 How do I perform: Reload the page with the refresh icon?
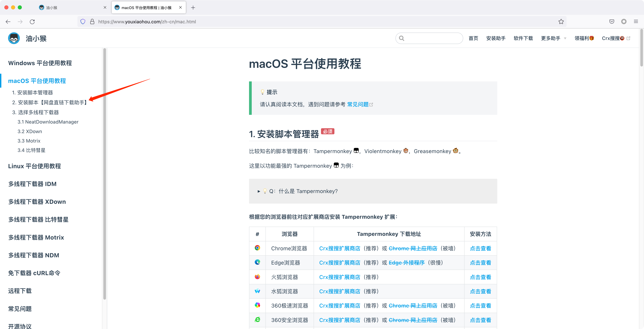click(32, 22)
